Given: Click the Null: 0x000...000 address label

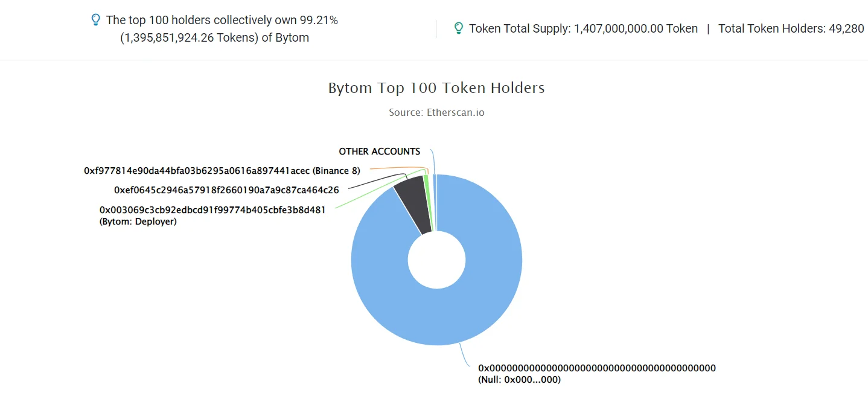Looking at the screenshot, I should (597, 374).
